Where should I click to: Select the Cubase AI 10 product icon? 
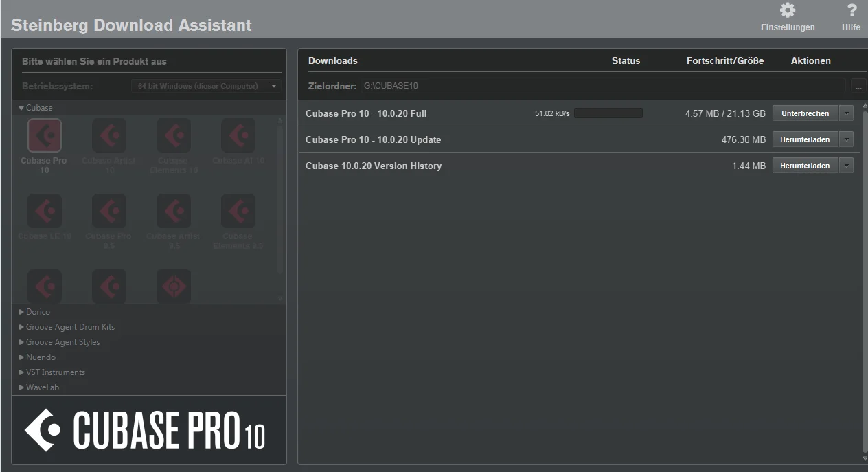(238, 135)
